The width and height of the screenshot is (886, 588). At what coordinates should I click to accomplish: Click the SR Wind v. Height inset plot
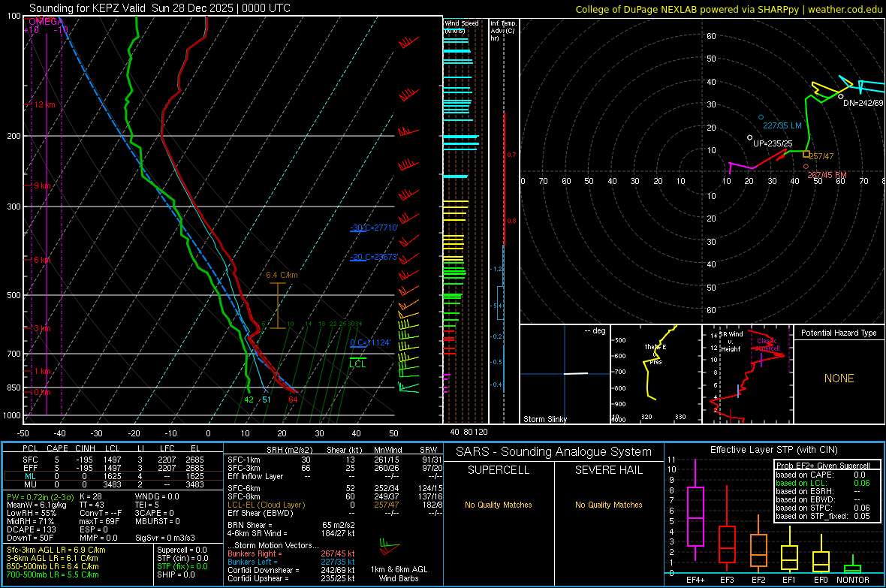(x=747, y=374)
